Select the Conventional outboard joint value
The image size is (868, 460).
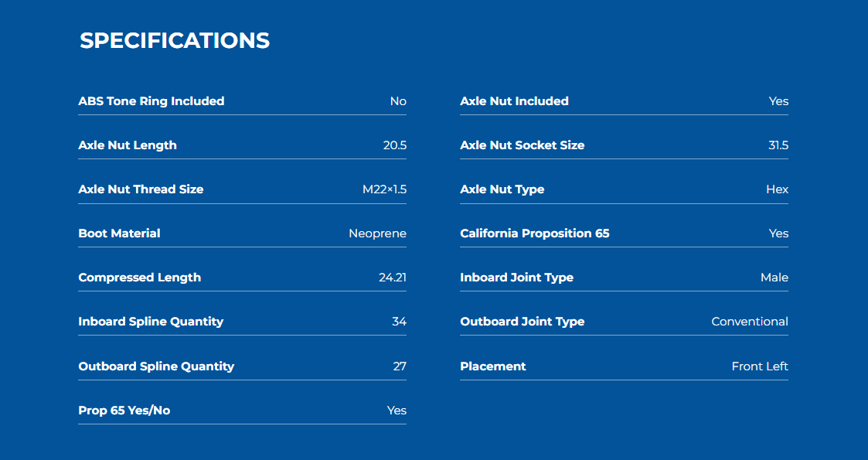pyautogui.click(x=750, y=322)
